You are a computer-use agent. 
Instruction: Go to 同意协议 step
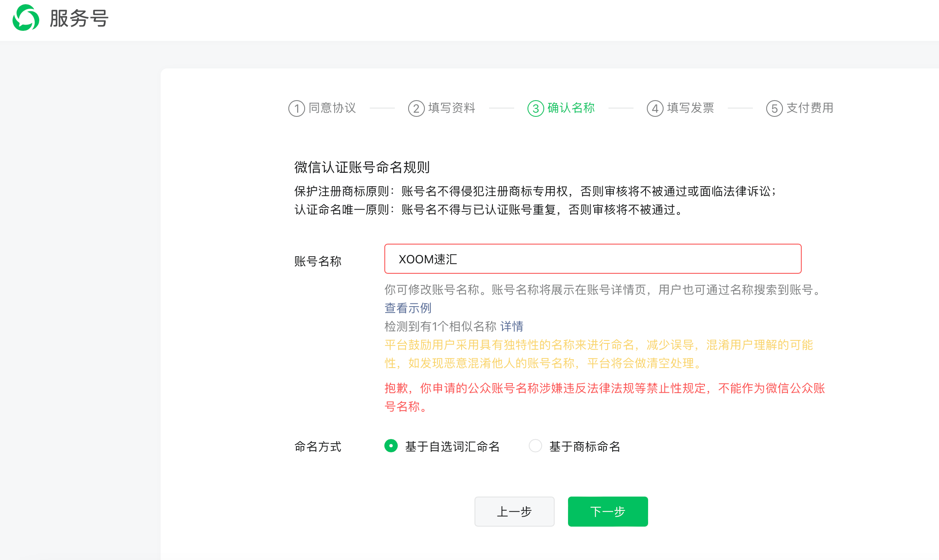pos(332,108)
